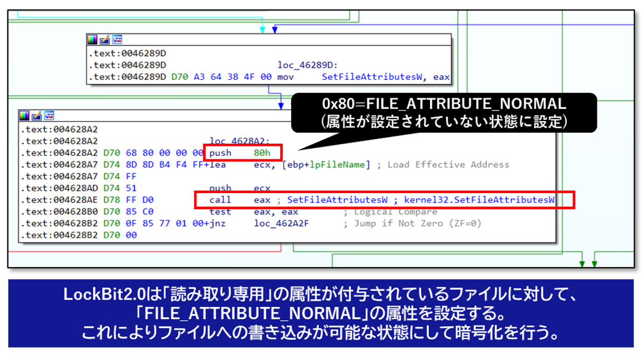The image size is (644, 354).
Task: Click the color palette icon on the loc_46289D node
Action: (93, 40)
